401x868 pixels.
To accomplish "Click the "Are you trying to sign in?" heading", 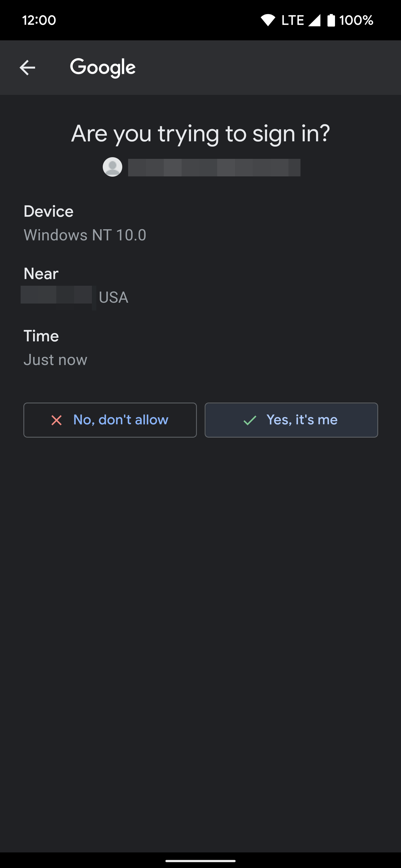I will [x=200, y=134].
